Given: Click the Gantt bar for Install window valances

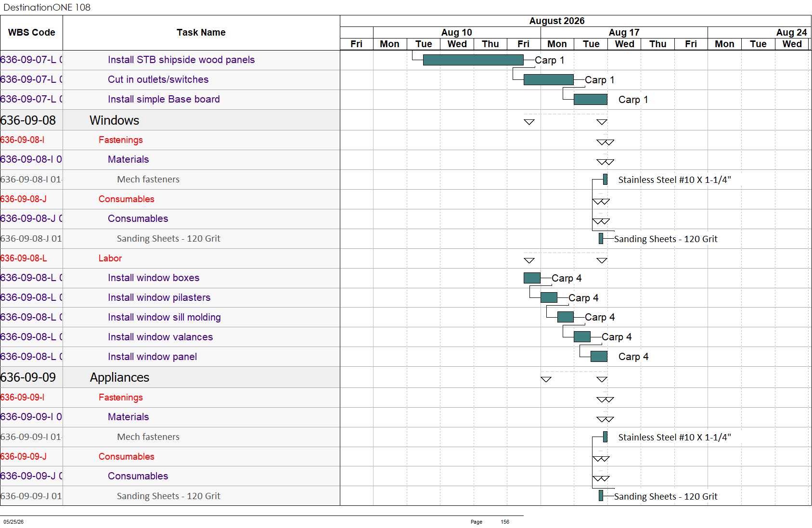Looking at the screenshot, I should 582,336.
